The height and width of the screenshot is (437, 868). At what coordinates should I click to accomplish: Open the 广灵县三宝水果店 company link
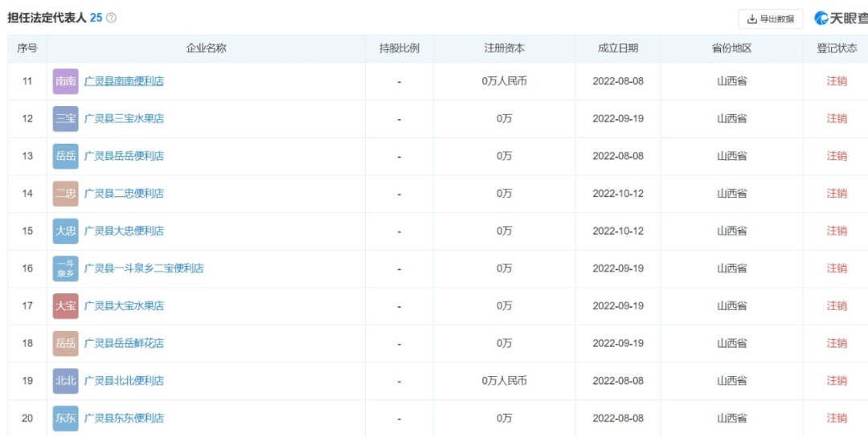click(x=124, y=119)
